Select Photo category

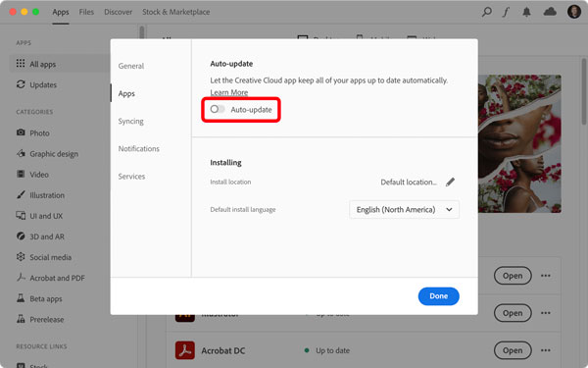[x=33, y=132]
